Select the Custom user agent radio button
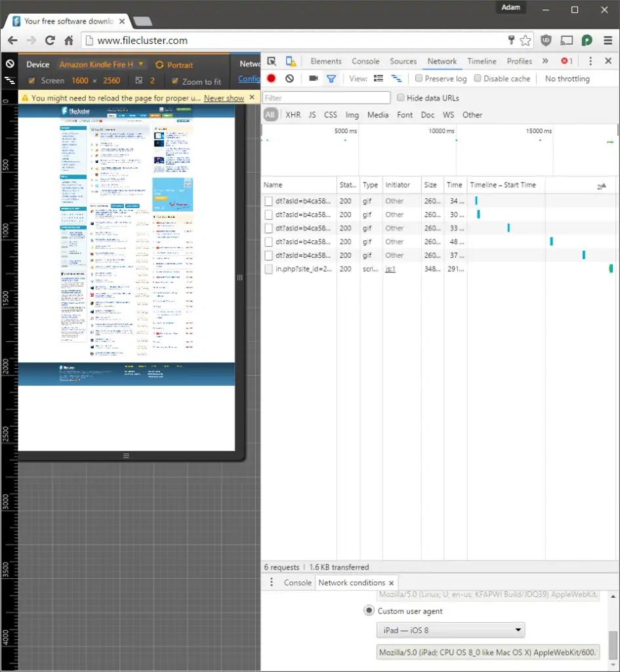This screenshot has width=620, height=672. pos(369,610)
